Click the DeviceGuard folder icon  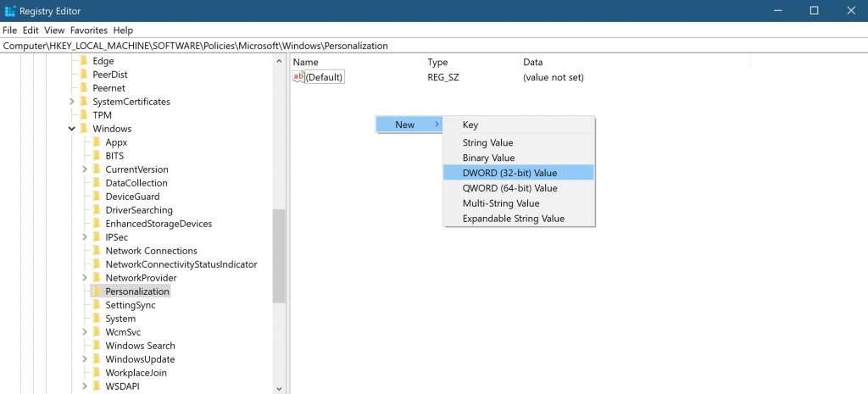click(x=97, y=197)
